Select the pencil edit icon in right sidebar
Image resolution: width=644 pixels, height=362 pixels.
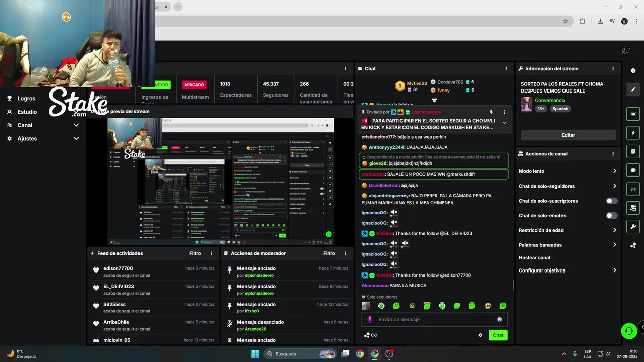point(633,89)
